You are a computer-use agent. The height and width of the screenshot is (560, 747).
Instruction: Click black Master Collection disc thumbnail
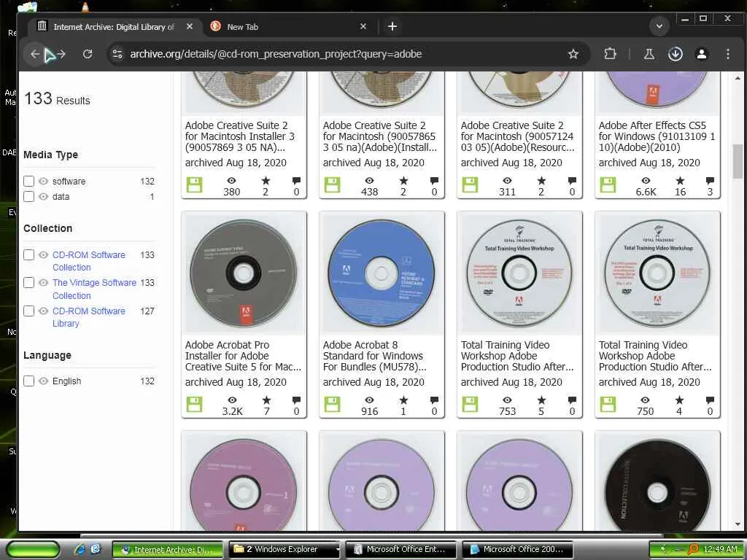tap(657, 483)
